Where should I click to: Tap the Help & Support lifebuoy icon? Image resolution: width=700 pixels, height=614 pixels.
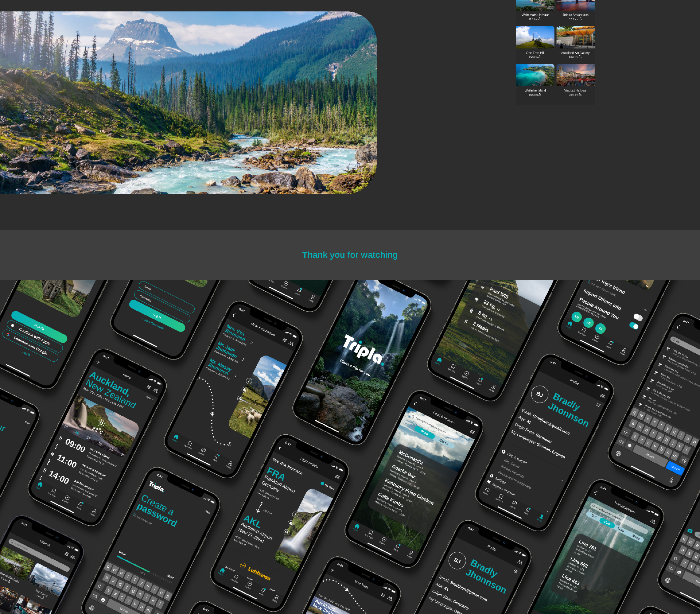[x=503, y=452]
